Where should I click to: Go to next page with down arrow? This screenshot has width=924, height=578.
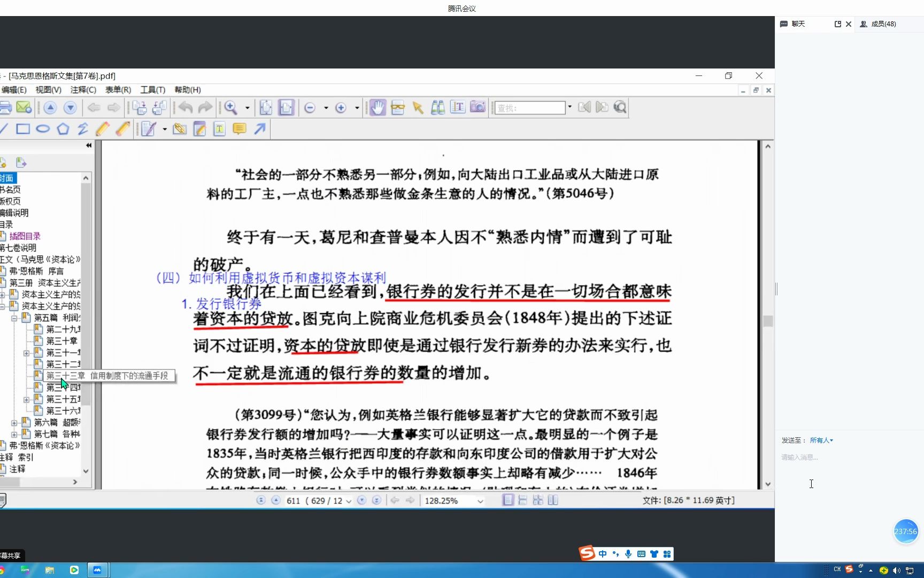[70, 108]
